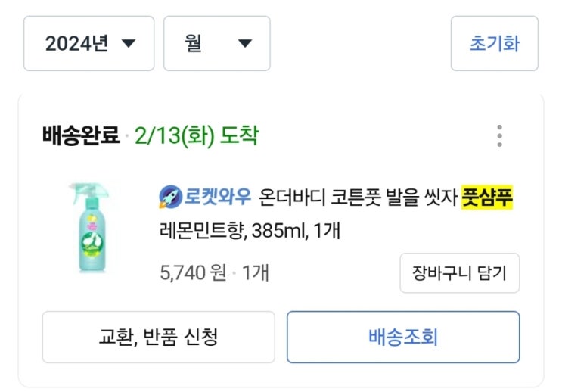Viewport: 562px width, 392px height.
Task: Open the three-dot more options menu
Action: click(x=499, y=136)
